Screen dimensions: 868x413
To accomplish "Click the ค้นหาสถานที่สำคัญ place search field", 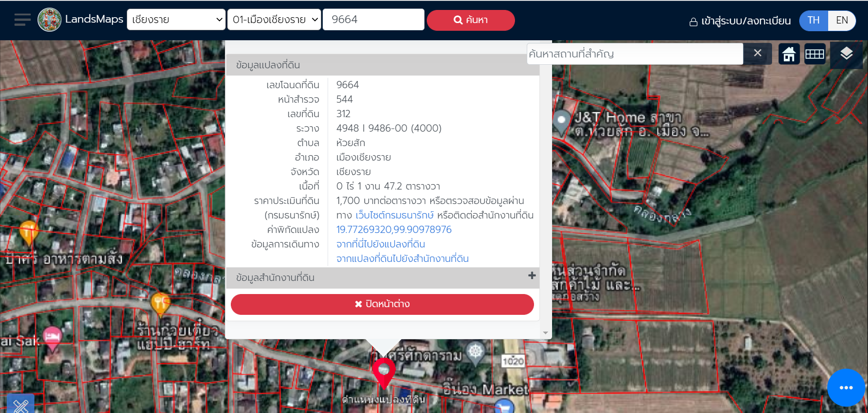I will (x=634, y=54).
